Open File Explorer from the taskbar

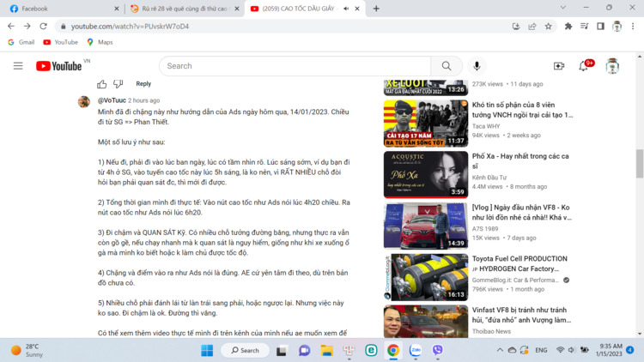pyautogui.click(x=327, y=350)
